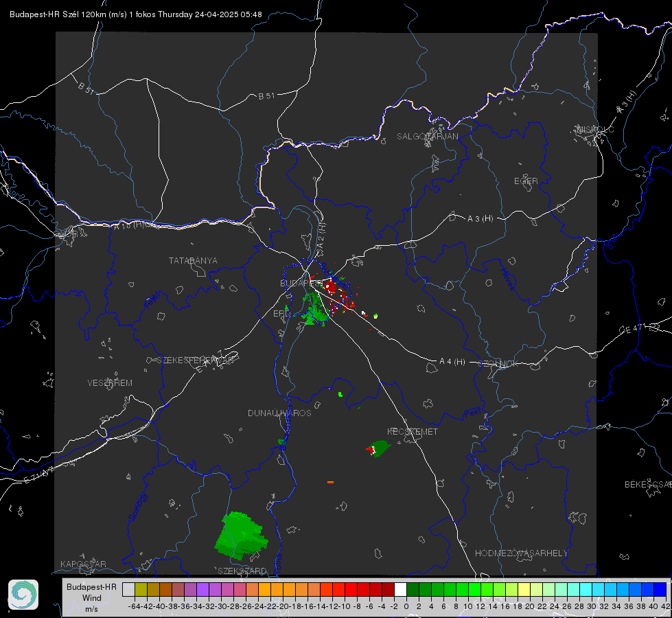Screen dimensions: 672x618
Task: Click the -64 value in the legend scale
Action: (134, 606)
